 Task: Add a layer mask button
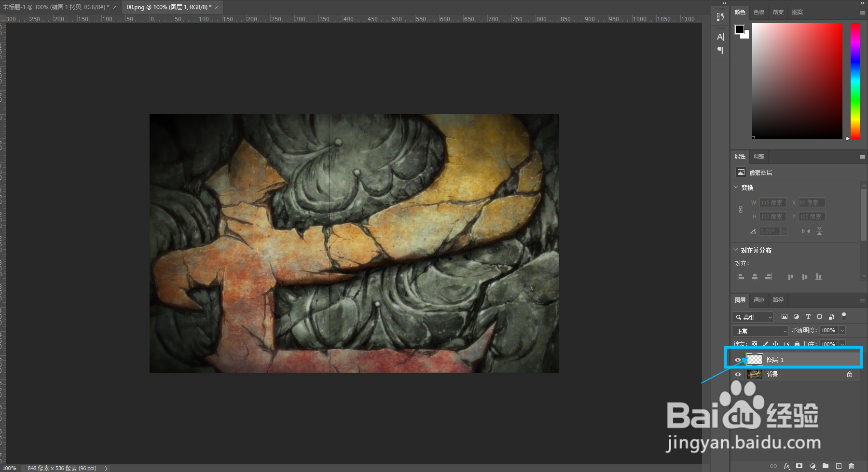pos(799,466)
